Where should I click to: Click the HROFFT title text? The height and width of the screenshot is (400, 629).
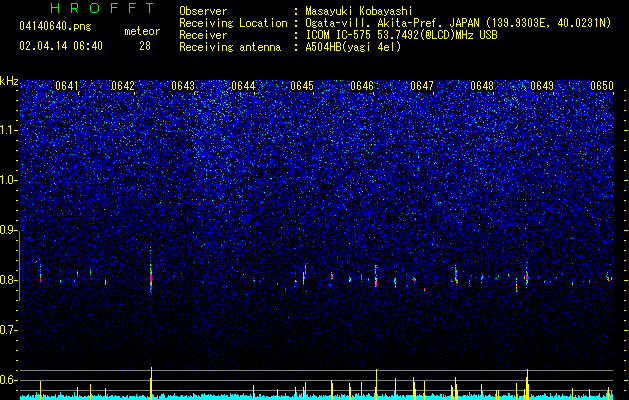point(102,8)
